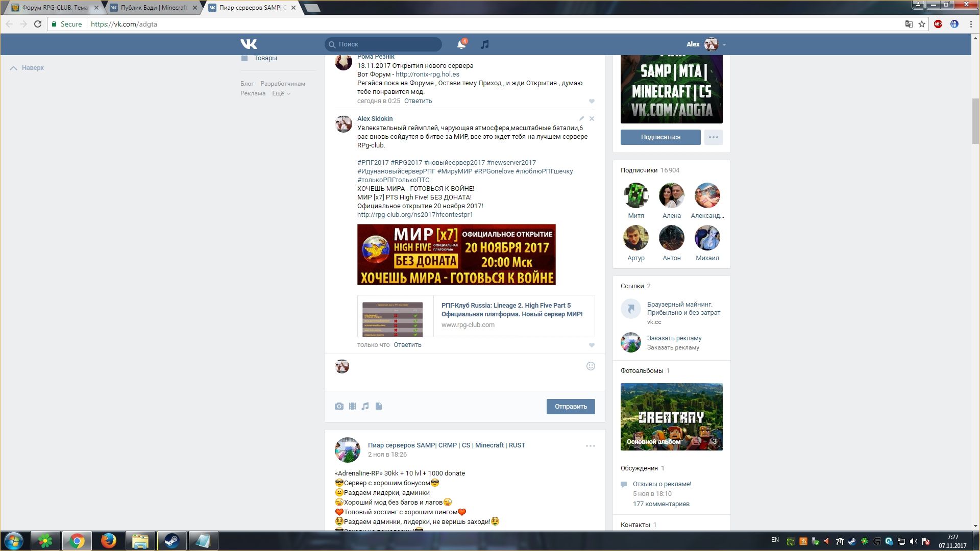Viewport: 980px width, 551px height.
Task: Delete Alex Sidokin's comment
Action: coord(592,118)
